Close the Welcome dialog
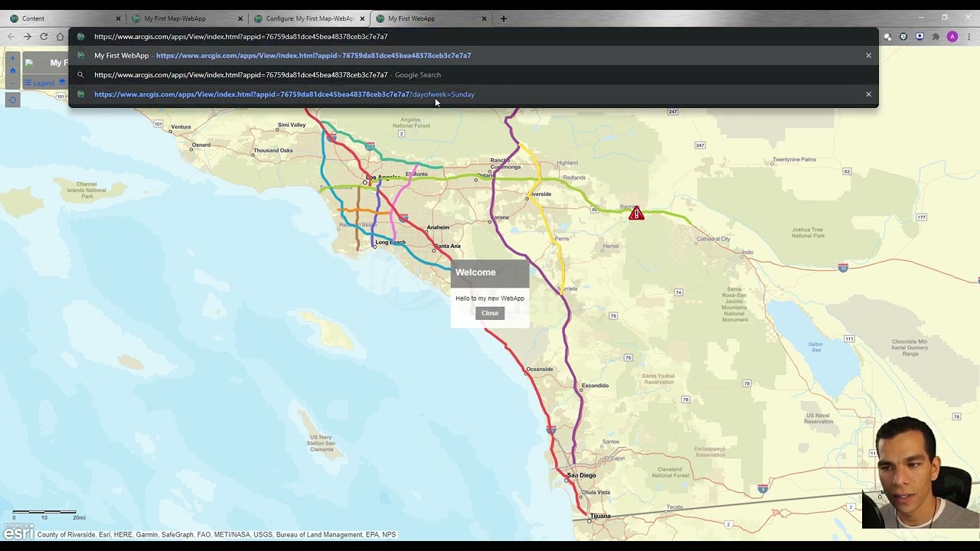The width and height of the screenshot is (980, 551). [490, 313]
